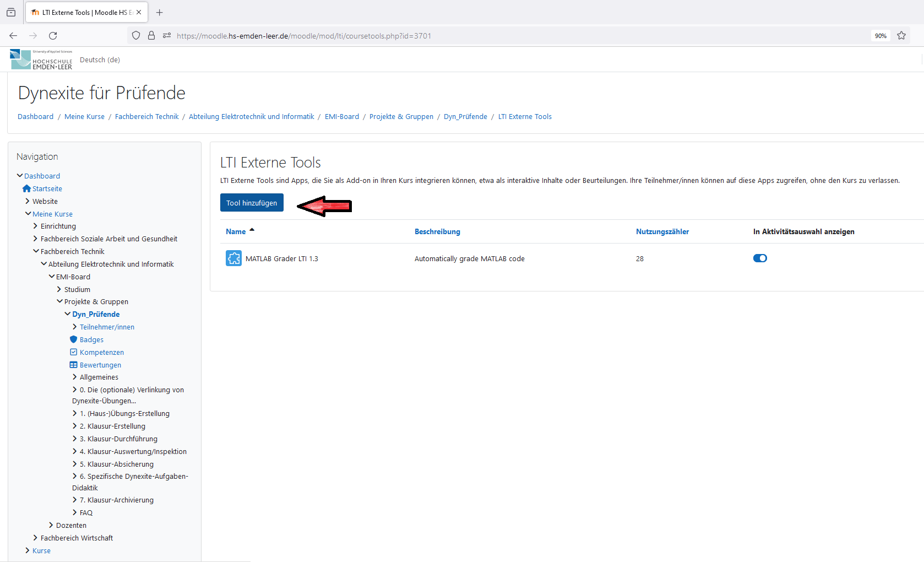The width and height of the screenshot is (924, 562).
Task: Click the browser forward arrow
Action: pos(33,36)
